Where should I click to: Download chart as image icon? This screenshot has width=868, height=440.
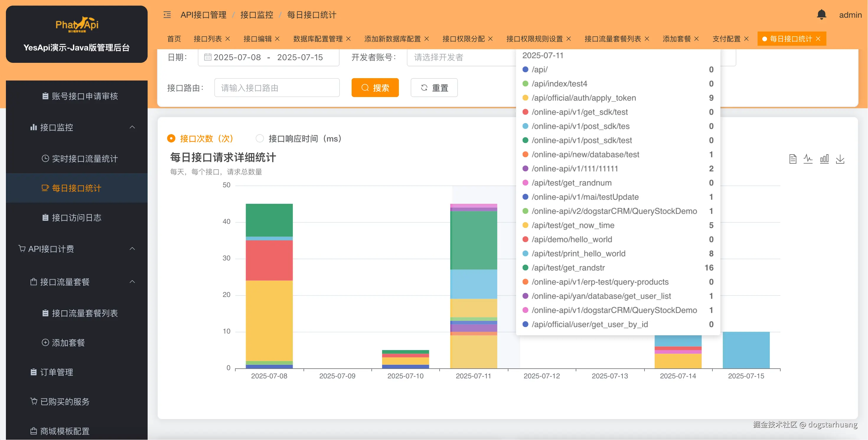point(840,159)
